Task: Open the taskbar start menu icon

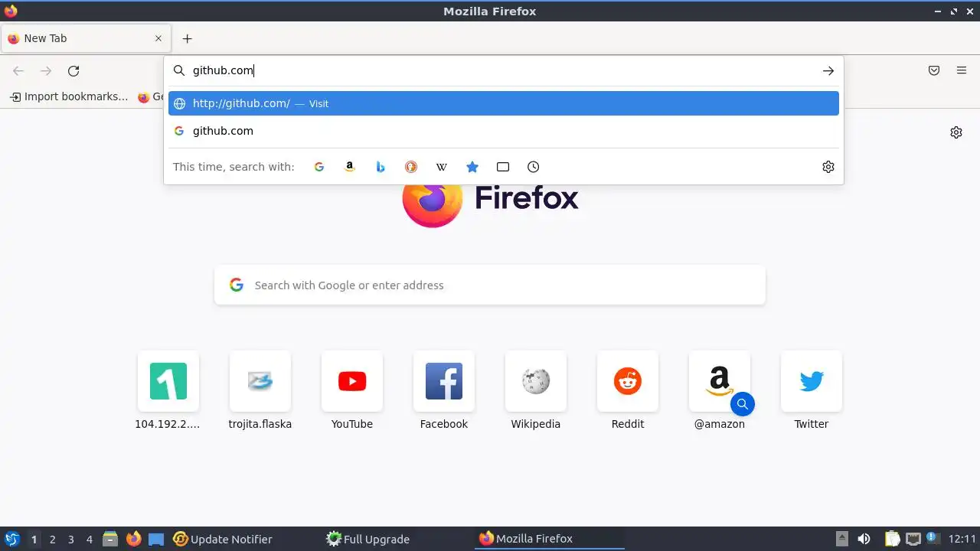Action: [11, 539]
